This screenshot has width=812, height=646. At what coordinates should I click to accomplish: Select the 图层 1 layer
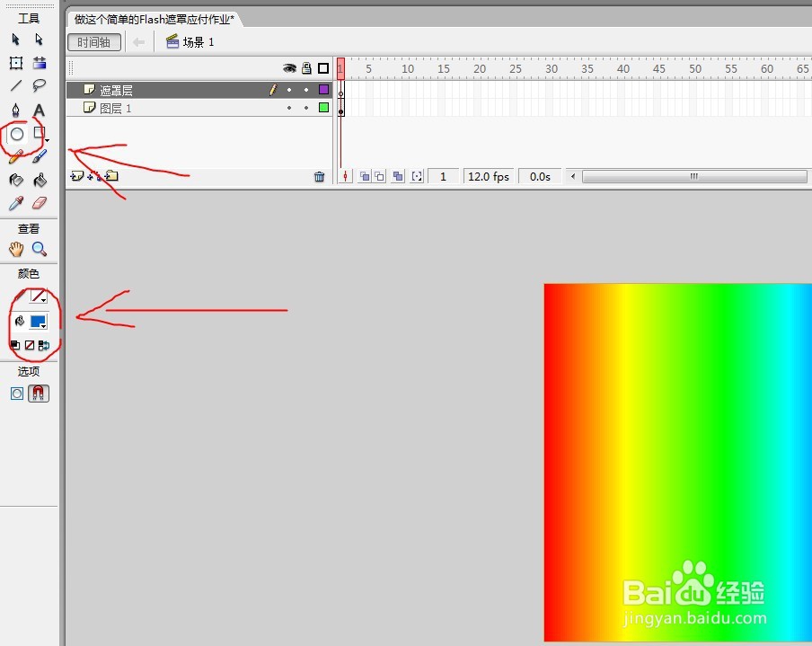pos(199,108)
